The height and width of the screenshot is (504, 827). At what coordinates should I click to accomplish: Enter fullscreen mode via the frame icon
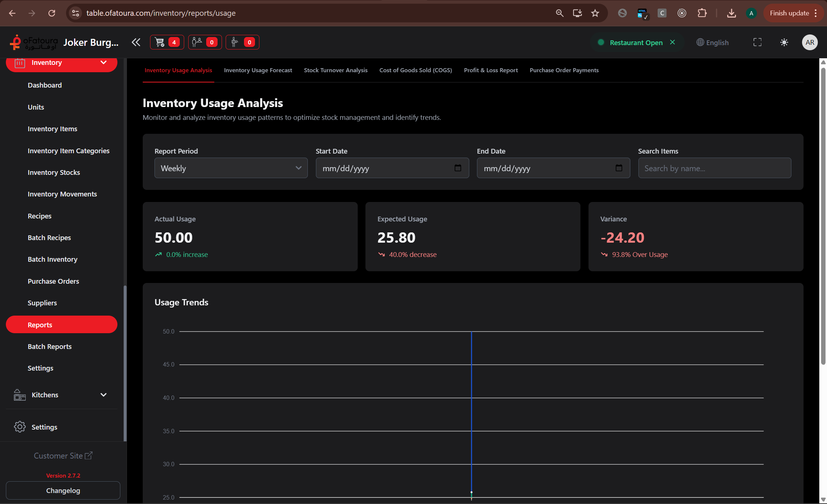pos(757,42)
